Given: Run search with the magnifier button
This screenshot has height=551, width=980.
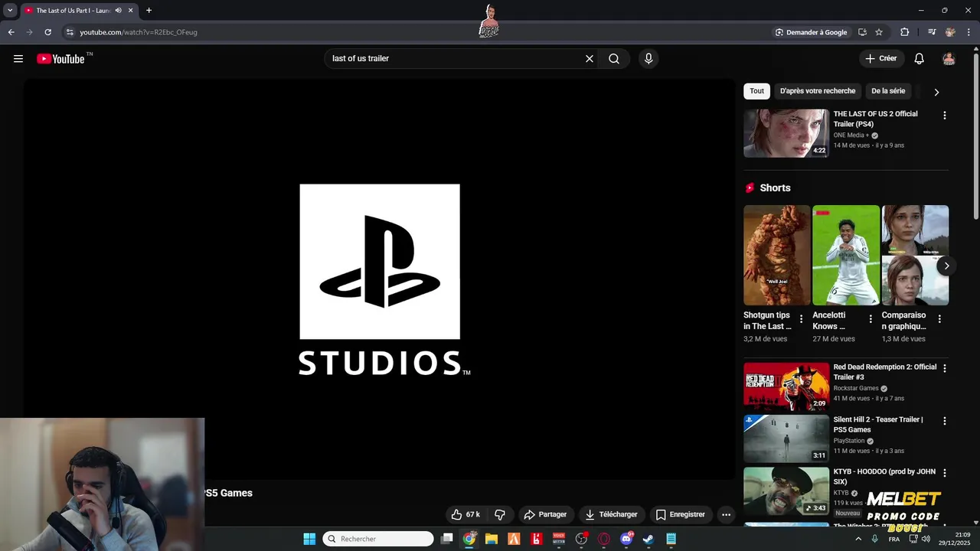Looking at the screenshot, I should [614, 58].
